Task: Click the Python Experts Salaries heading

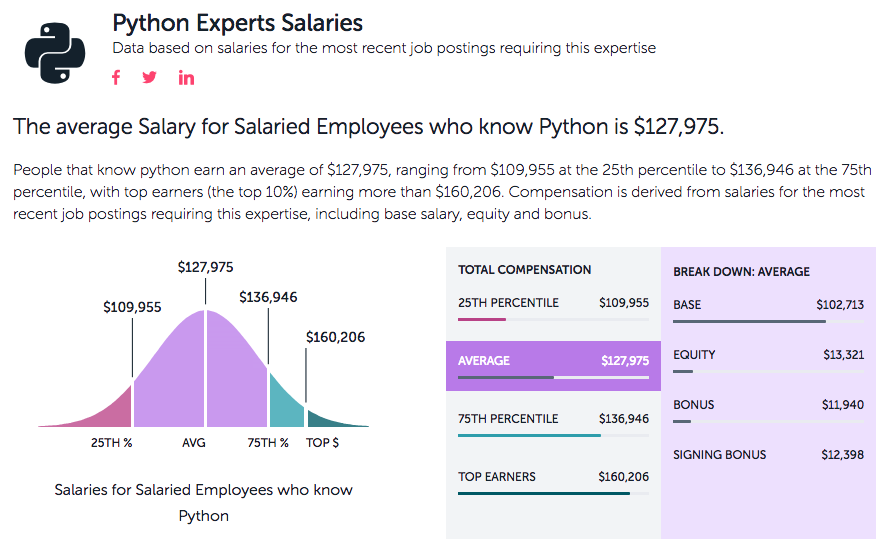Action: [x=237, y=22]
